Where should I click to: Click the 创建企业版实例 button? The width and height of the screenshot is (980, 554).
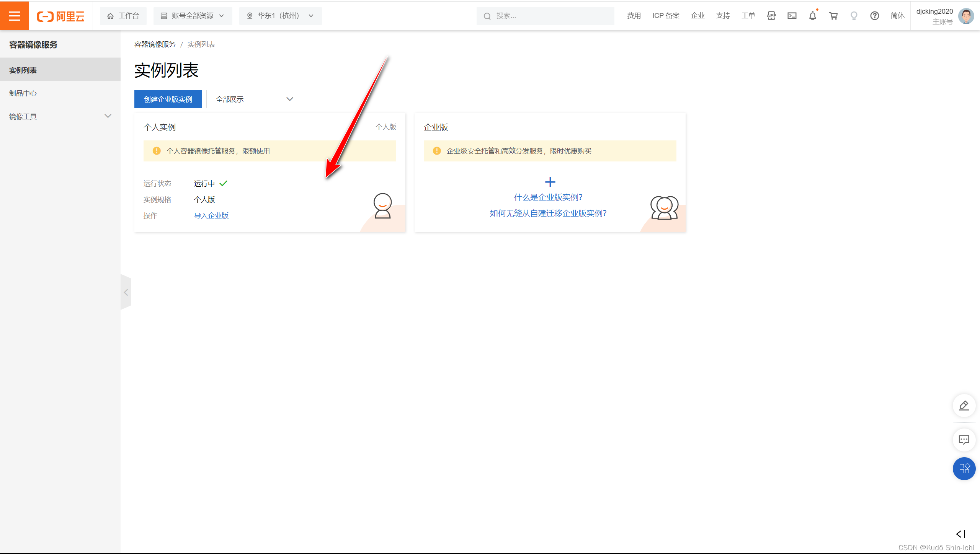click(168, 99)
